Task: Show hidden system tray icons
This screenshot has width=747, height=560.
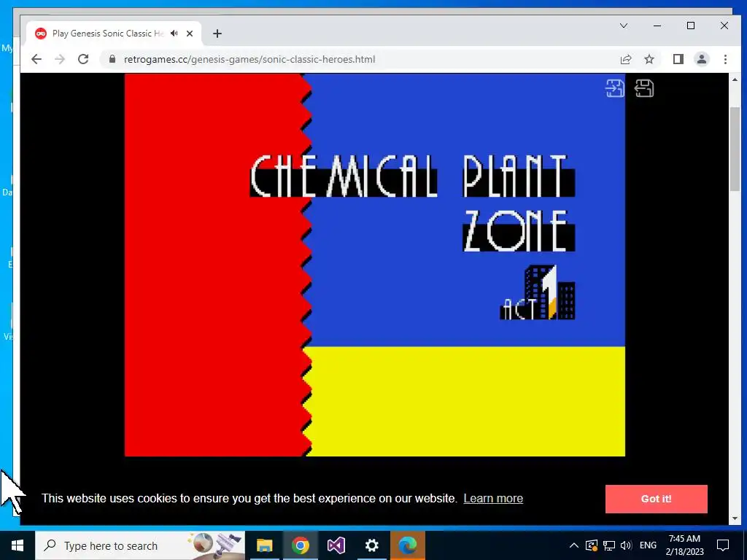Action: [x=574, y=545]
